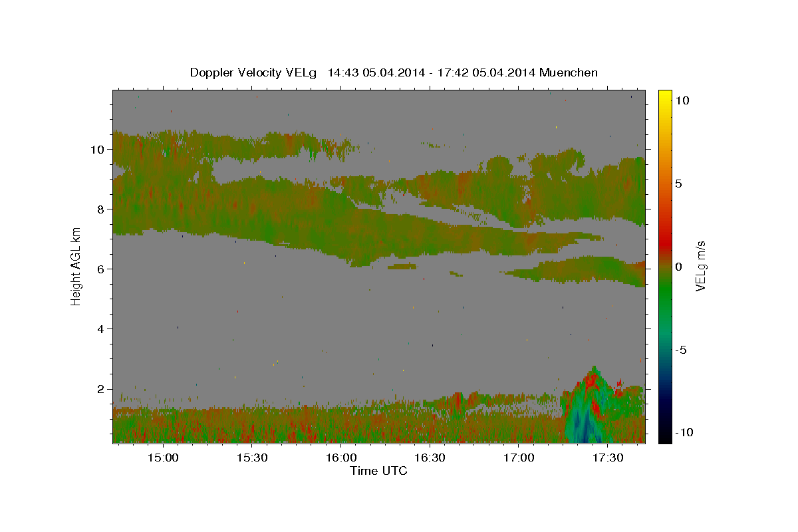
Task: Click the colorbar label 'VELg m/s'
Action: click(700, 266)
